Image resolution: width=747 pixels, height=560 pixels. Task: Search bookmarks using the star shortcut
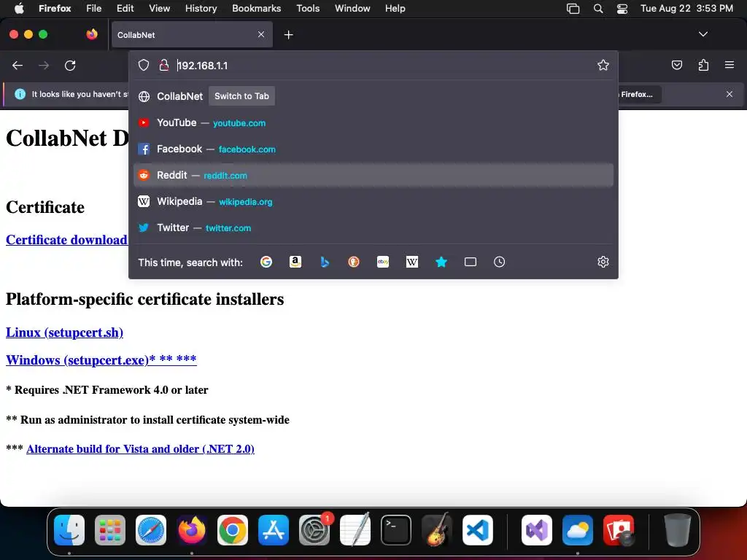click(x=441, y=262)
